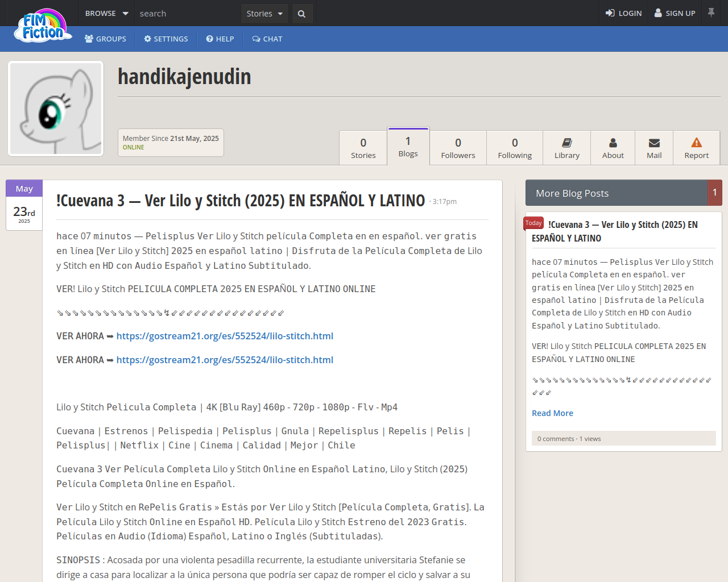
Task: Click the Member Since 21st May, 2025 box
Action: [x=171, y=143]
